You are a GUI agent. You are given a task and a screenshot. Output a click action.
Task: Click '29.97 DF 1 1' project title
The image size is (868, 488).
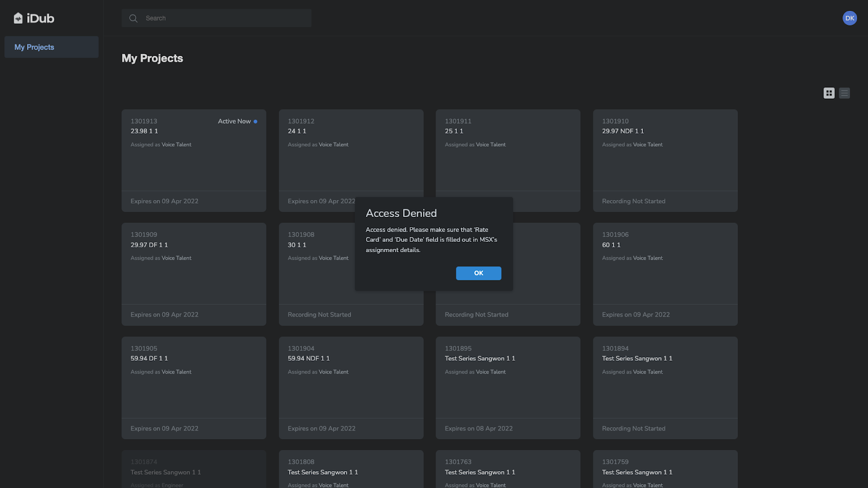point(149,245)
